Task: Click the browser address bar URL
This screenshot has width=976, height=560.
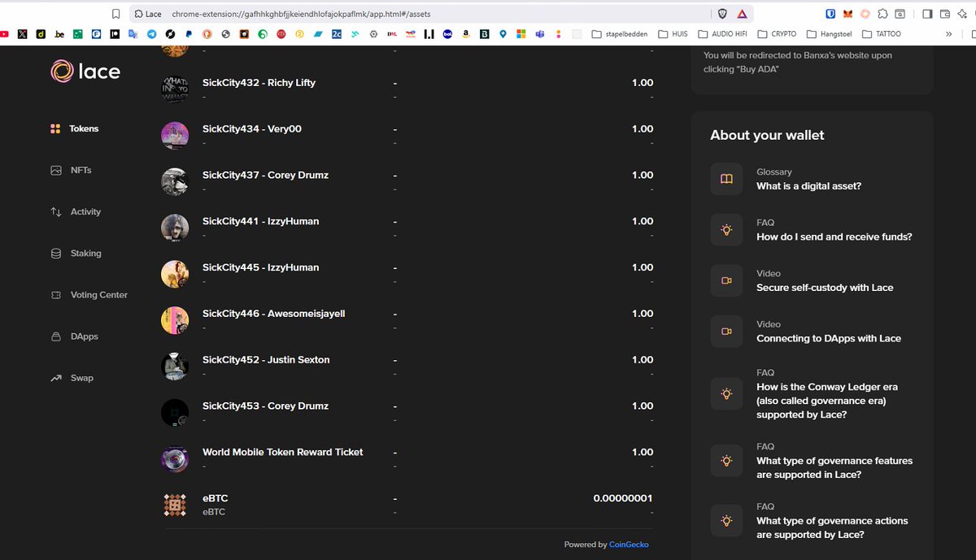Action: pyautogui.click(x=301, y=14)
